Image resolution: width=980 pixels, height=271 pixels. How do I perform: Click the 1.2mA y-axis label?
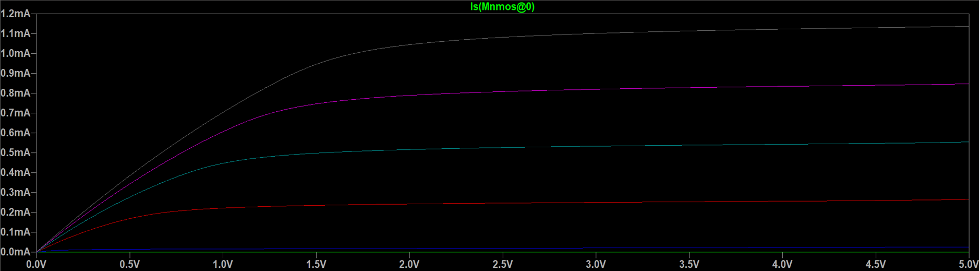click(15, 14)
